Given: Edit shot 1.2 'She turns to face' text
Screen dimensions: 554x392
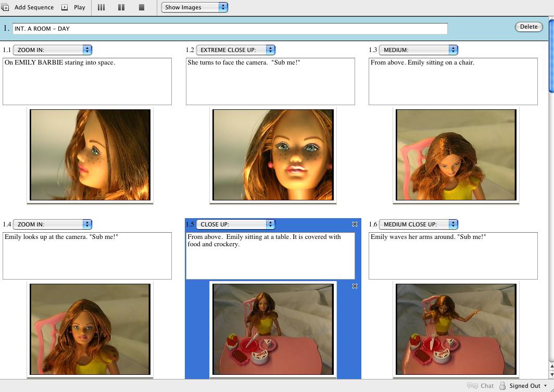Looking at the screenshot, I should pos(270,81).
